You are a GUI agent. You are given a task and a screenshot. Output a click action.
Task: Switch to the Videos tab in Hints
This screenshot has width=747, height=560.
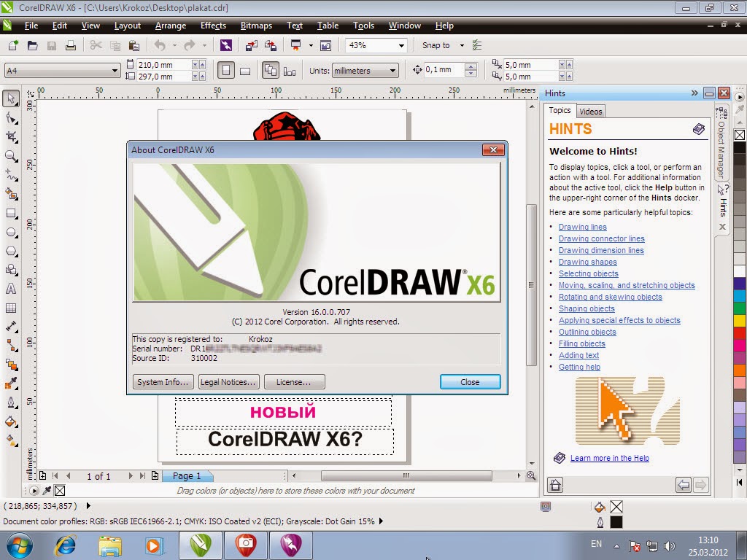click(x=591, y=112)
